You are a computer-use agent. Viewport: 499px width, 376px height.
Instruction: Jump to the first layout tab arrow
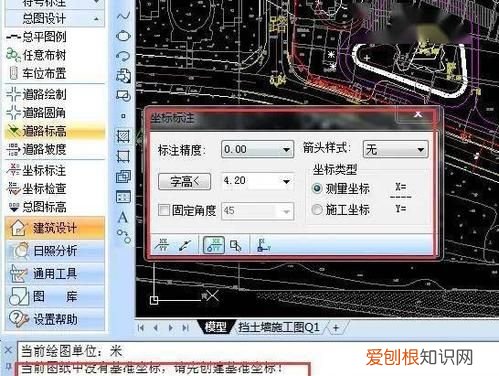click(141, 328)
